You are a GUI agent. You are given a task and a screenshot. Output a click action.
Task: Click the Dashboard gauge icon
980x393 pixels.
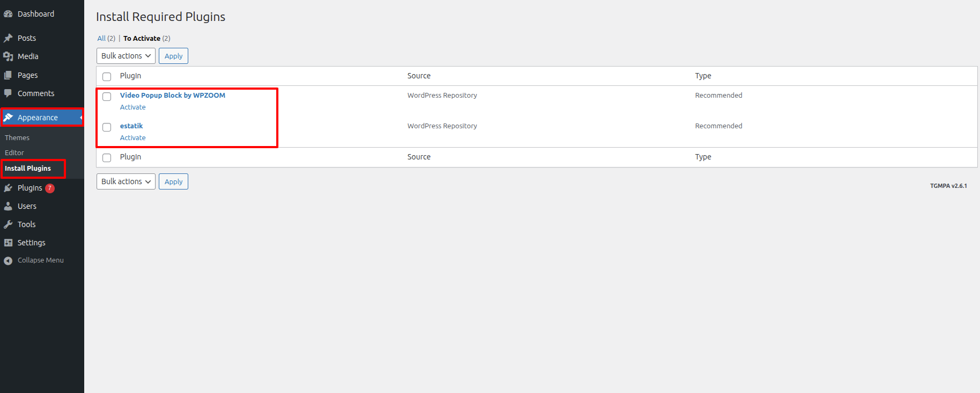tap(8, 14)
